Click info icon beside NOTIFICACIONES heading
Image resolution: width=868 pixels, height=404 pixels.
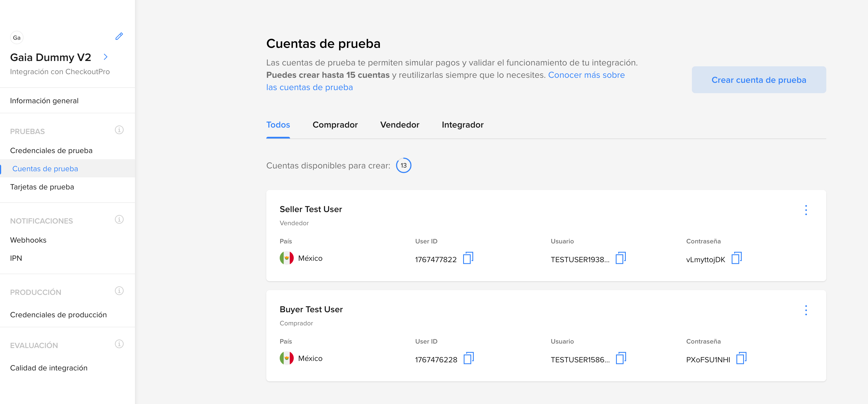119,220
